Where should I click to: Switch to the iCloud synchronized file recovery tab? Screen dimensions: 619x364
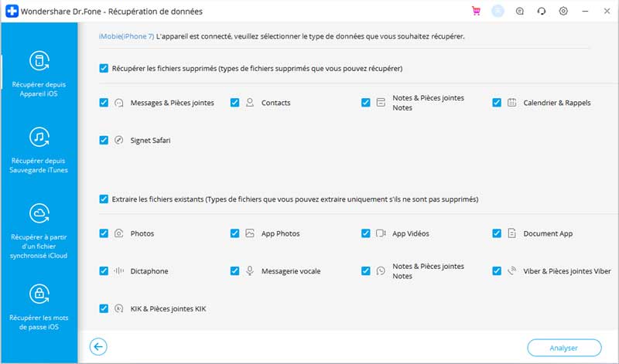(x=39, y=231)
